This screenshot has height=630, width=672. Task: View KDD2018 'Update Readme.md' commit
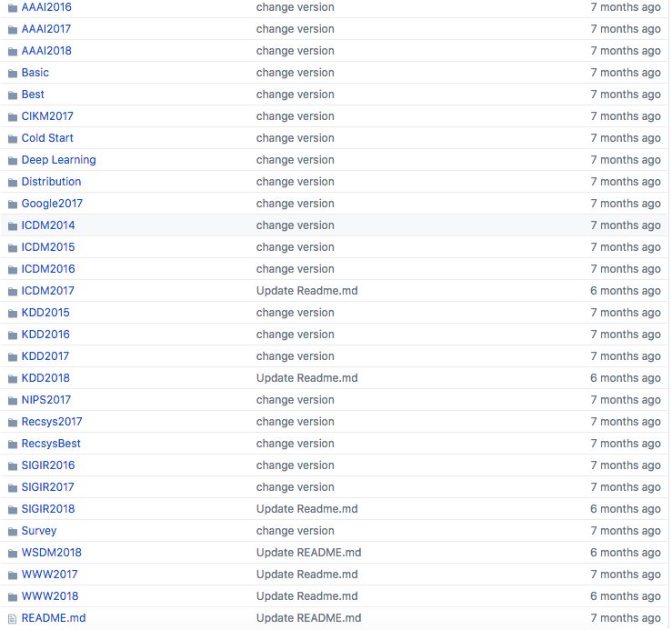306,378
